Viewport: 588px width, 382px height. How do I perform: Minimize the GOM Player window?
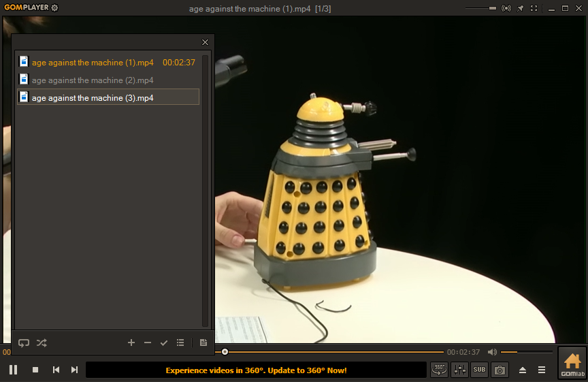pyautogui.click(x=551, y=9)
